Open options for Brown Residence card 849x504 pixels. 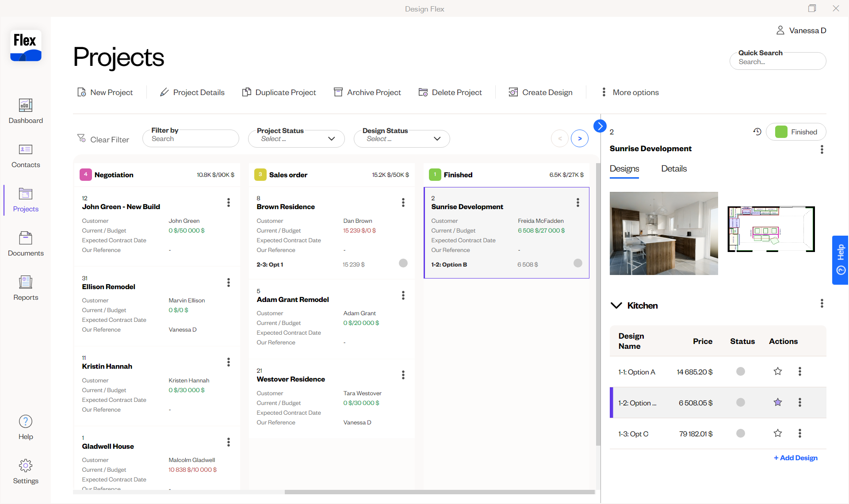[x=403, y=202]
